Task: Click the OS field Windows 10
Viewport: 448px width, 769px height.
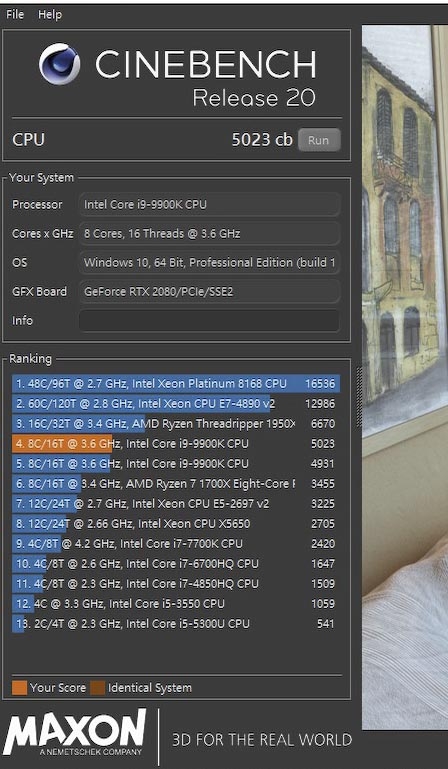Action: [210, 262]
